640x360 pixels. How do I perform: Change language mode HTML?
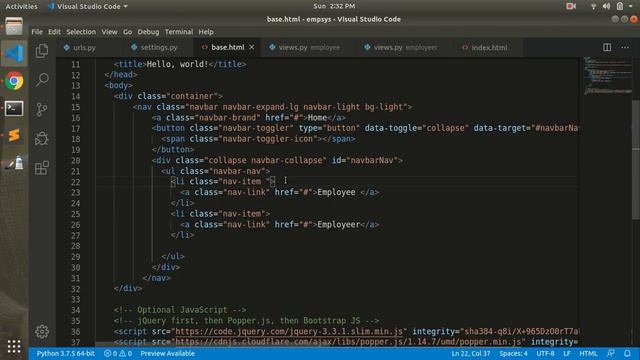pyautogui.click(x=588, y=353)
